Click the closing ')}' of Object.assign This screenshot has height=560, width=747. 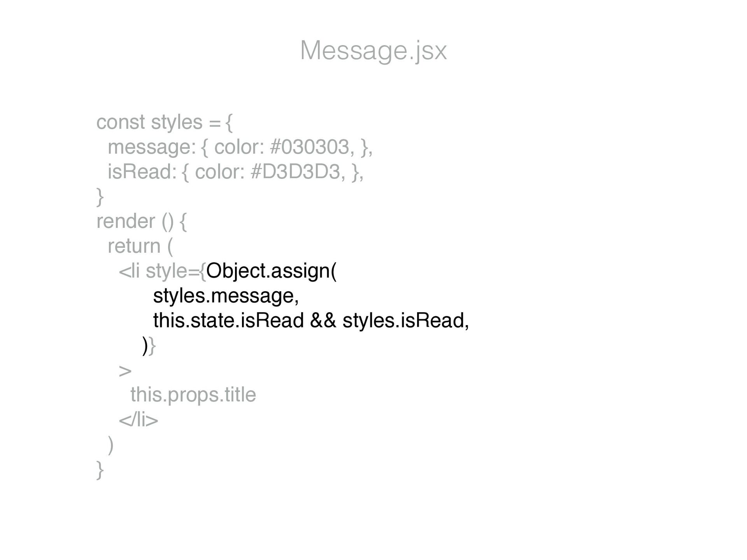tap(149, 346)
